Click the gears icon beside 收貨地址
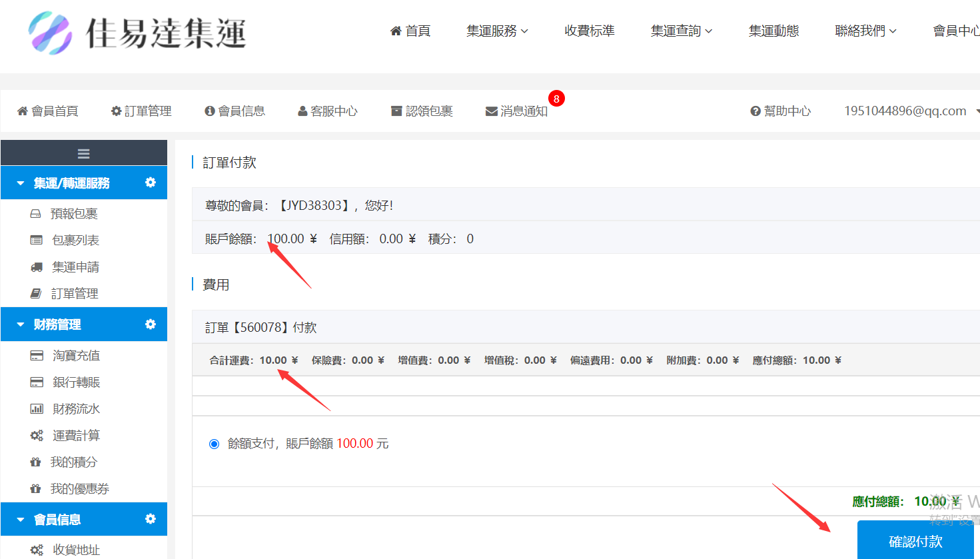 37,550
